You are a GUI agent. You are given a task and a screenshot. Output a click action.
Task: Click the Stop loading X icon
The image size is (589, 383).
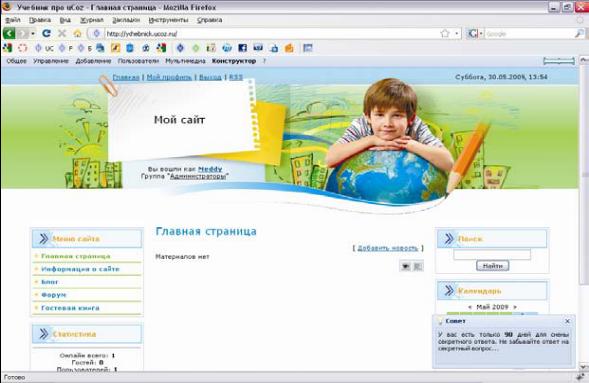(x=62, y=33)
